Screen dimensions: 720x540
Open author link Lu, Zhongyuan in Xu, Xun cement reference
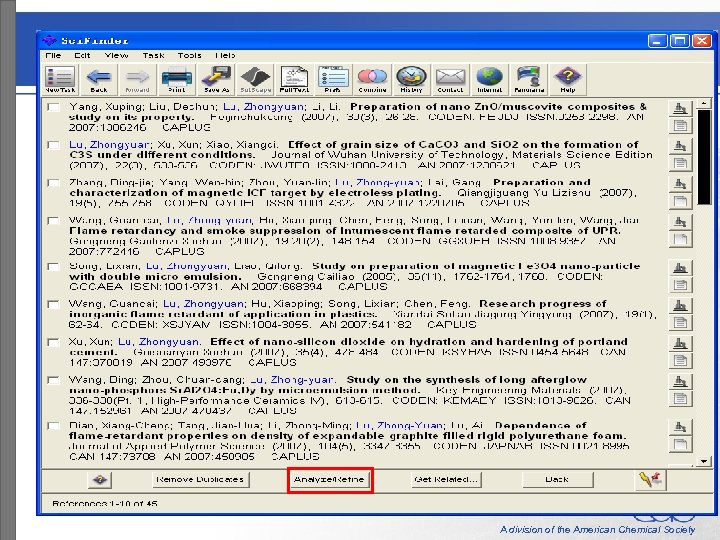pyautogui.click(x=159, y=342)
